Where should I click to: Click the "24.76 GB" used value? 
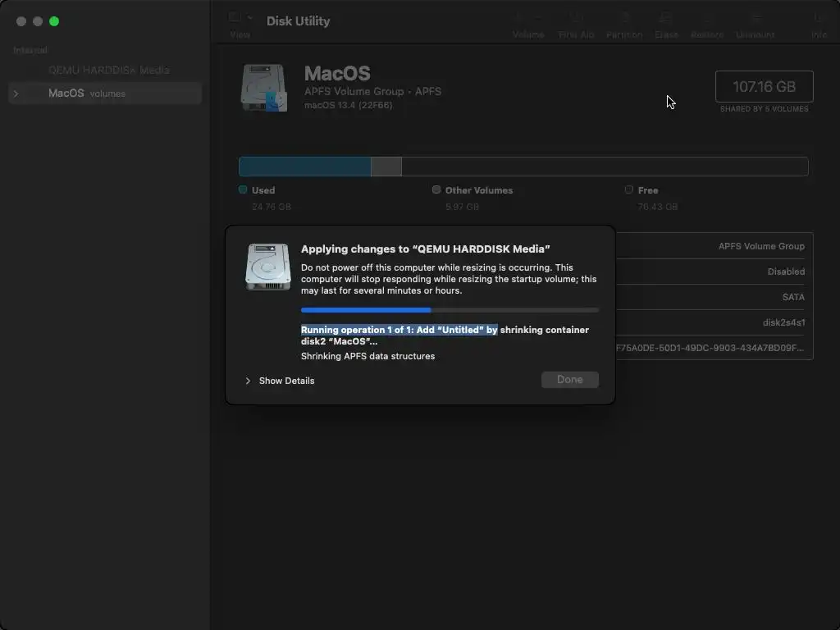272,207
